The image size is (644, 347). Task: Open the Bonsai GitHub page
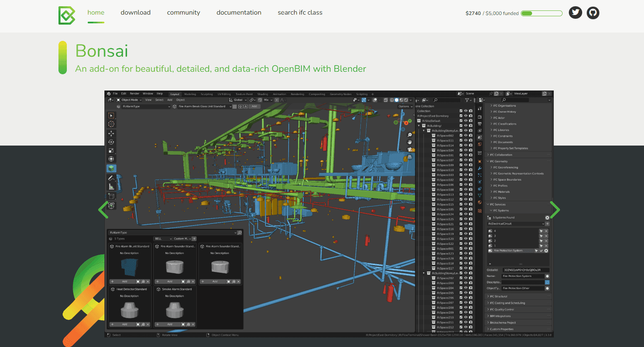coord(593,13)
